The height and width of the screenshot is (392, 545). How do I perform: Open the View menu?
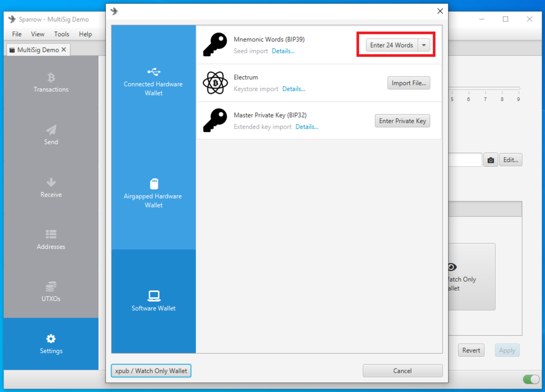pyautogui.click(x=38, y=34)
